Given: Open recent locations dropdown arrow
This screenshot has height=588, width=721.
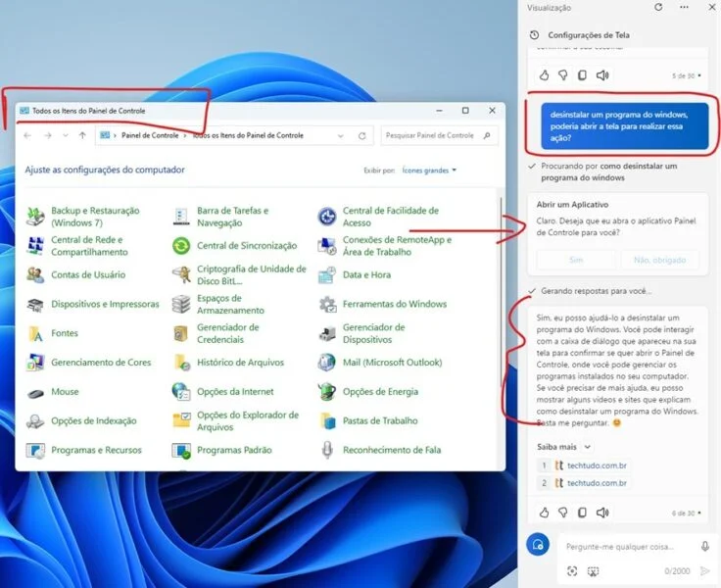Looking at the screenshot, I should pyautogui.click(x=66, y=135).
